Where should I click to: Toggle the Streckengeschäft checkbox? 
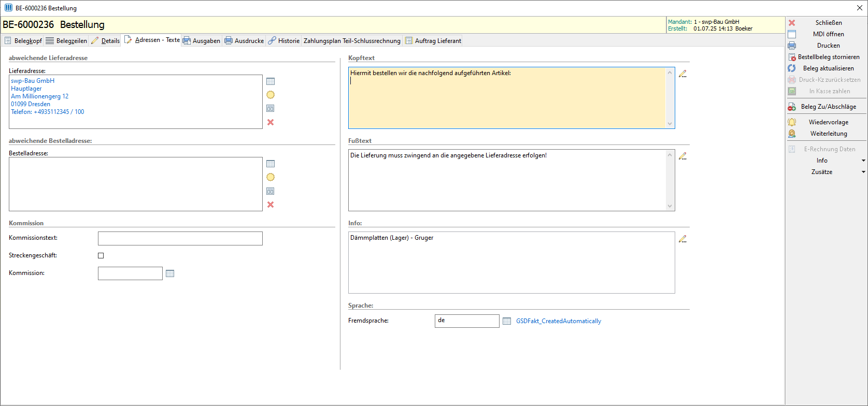point(101,255)
